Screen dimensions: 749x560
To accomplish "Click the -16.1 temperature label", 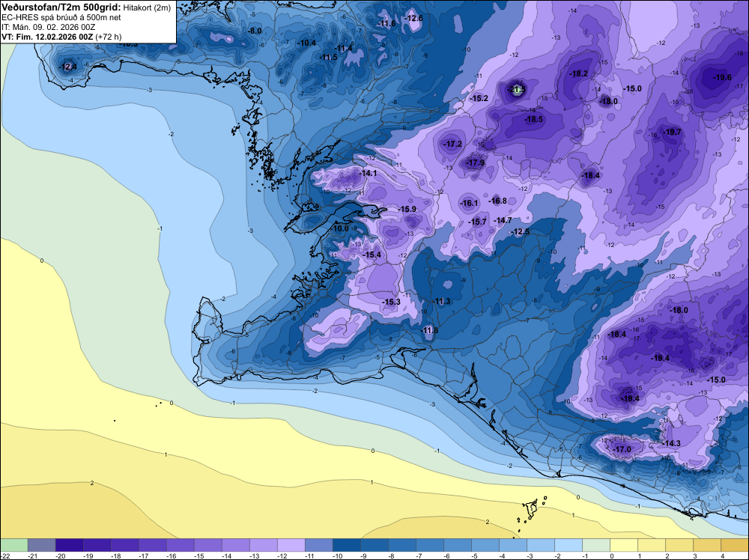I will (469, 203).
